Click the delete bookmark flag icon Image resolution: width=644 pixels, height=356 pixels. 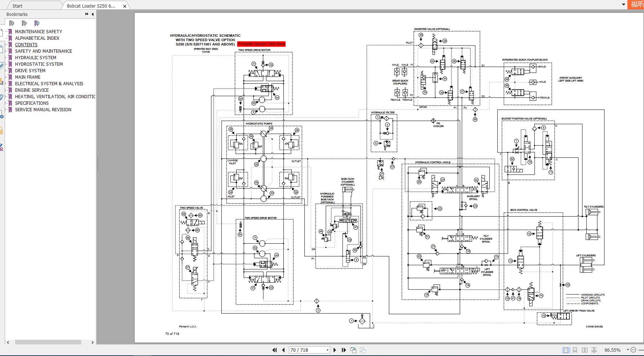coord(12,23)
